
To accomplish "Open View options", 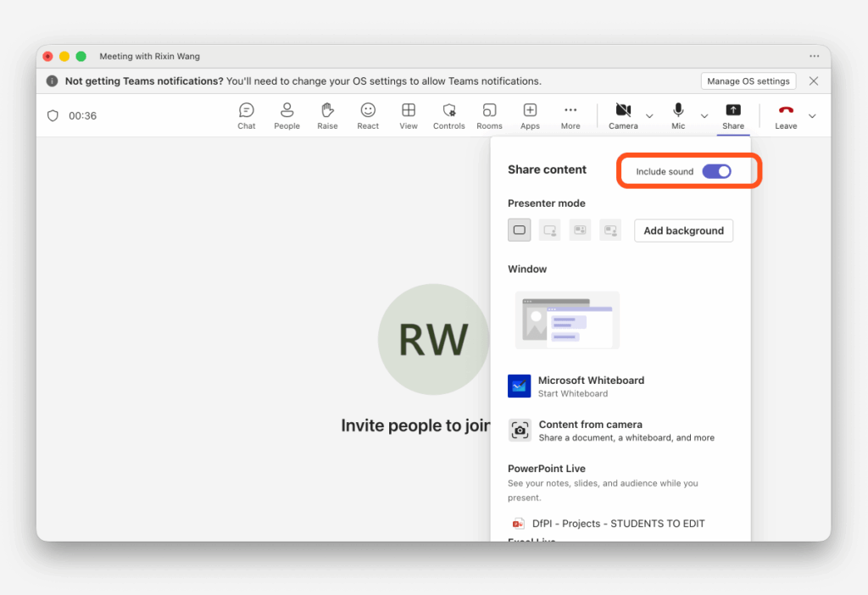I will pos(408,115).
